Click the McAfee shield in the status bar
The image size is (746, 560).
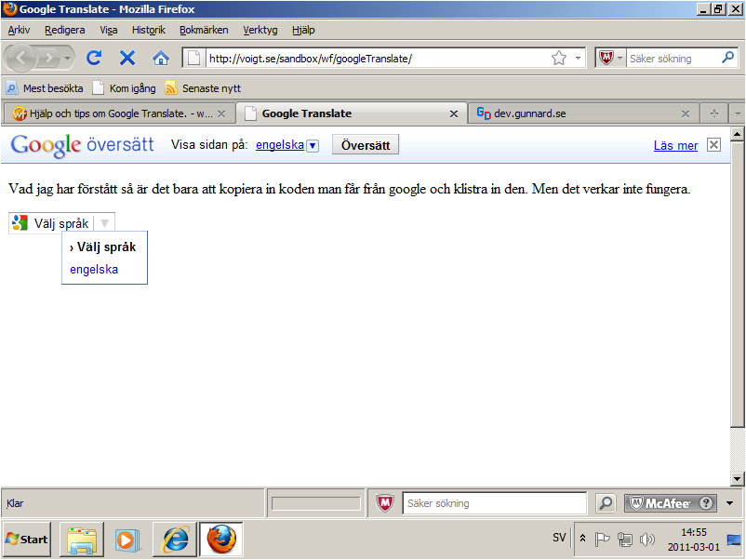[x=385, y=503]
